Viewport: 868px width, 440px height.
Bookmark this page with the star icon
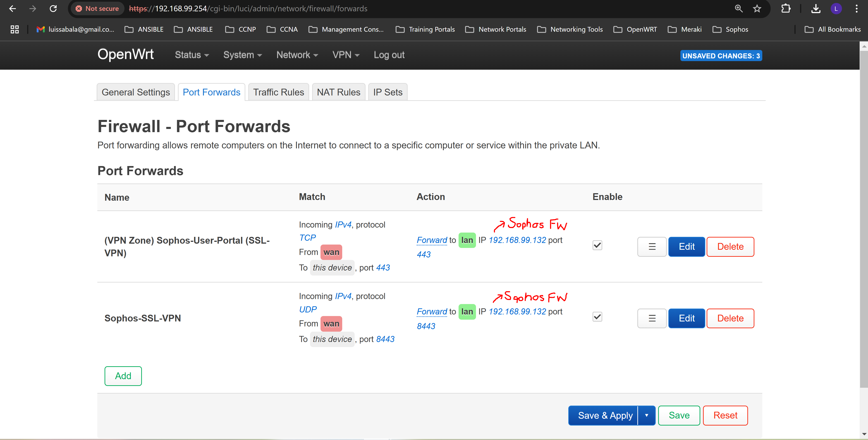pos(757,9)
